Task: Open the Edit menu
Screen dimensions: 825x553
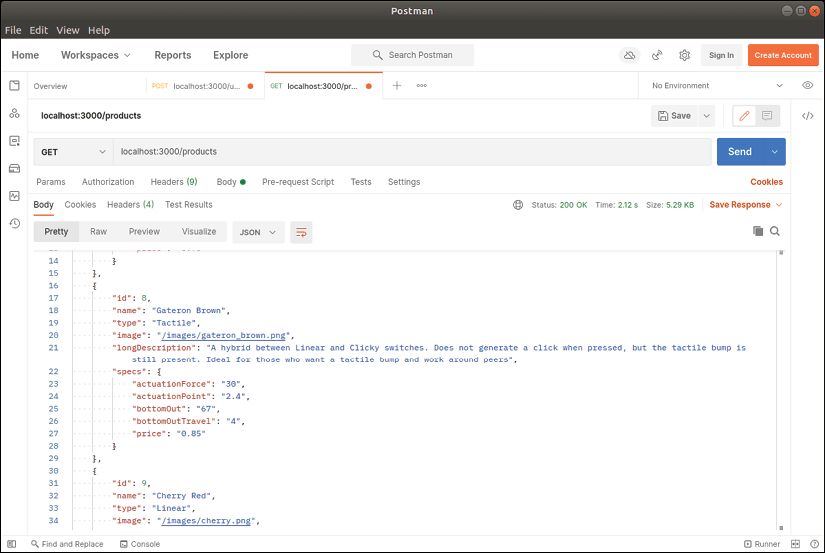Action: tap(38, 30)
